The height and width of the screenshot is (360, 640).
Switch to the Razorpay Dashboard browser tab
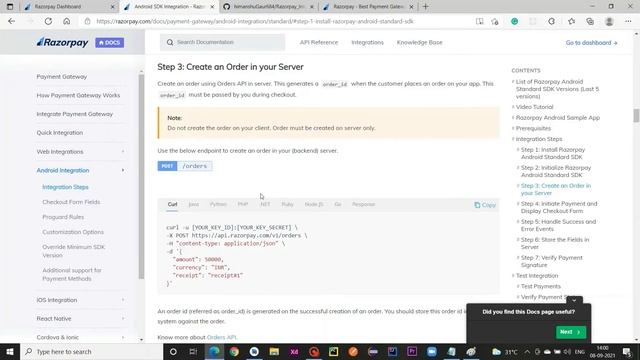(x=69, y=7)
